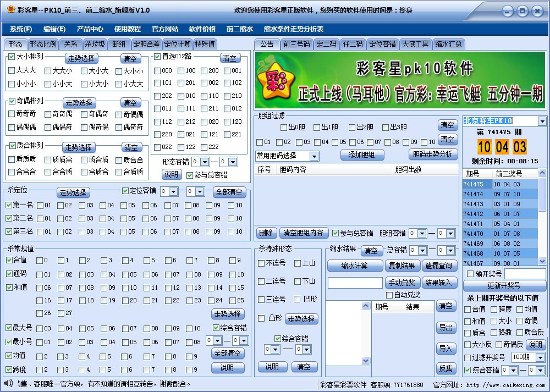The height and width of the screenshot is (392, 550).
Task: Switch to the 定二码 tab
Action: point(327,44)
